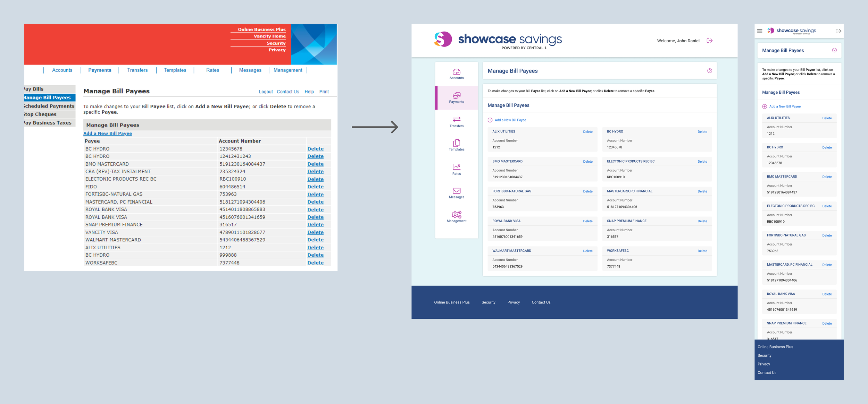Delete VANCITY VISA row on legacy page
This screenshot has width=868, height=404.
coord(315,232)
